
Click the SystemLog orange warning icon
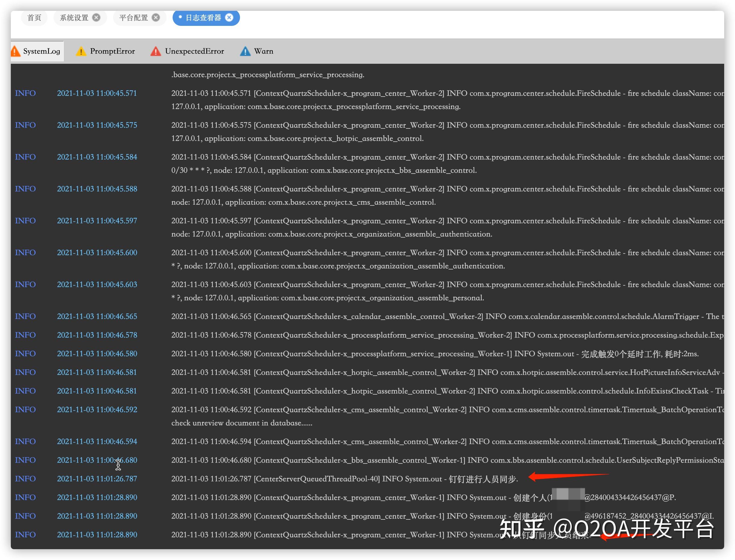coord(15,51)
